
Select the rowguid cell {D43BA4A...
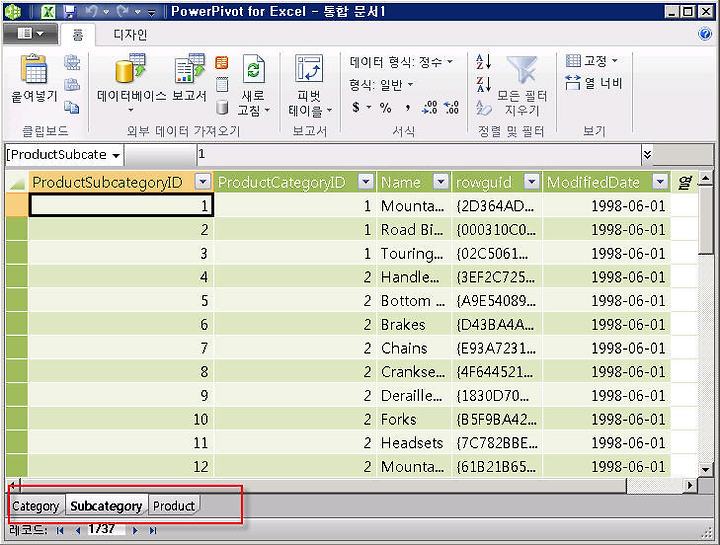[496, 325]
